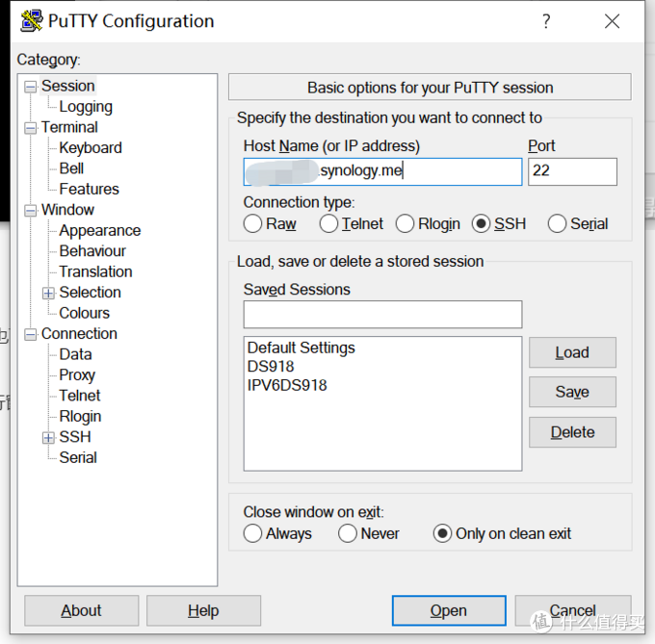Open the Features settings category
The height and width of the screenshot is (644, 655).
tap(89, 189)
